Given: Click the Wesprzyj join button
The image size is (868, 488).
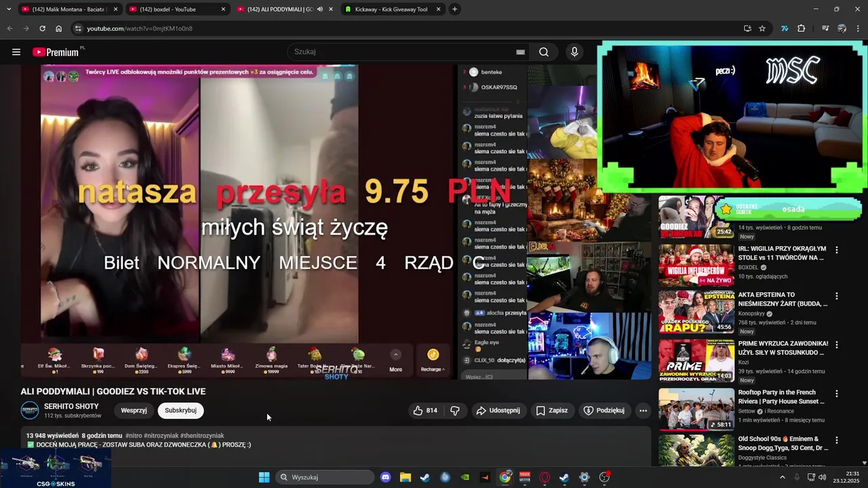Looking at the screenshot, I should [x=134, y=410].
